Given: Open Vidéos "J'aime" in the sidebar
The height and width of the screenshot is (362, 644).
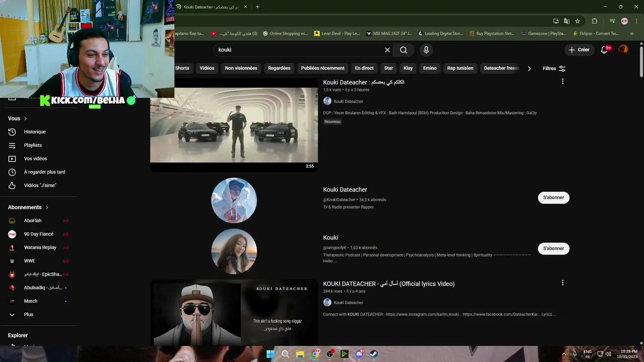Looking at the screenshot, I should pos(39,186).
